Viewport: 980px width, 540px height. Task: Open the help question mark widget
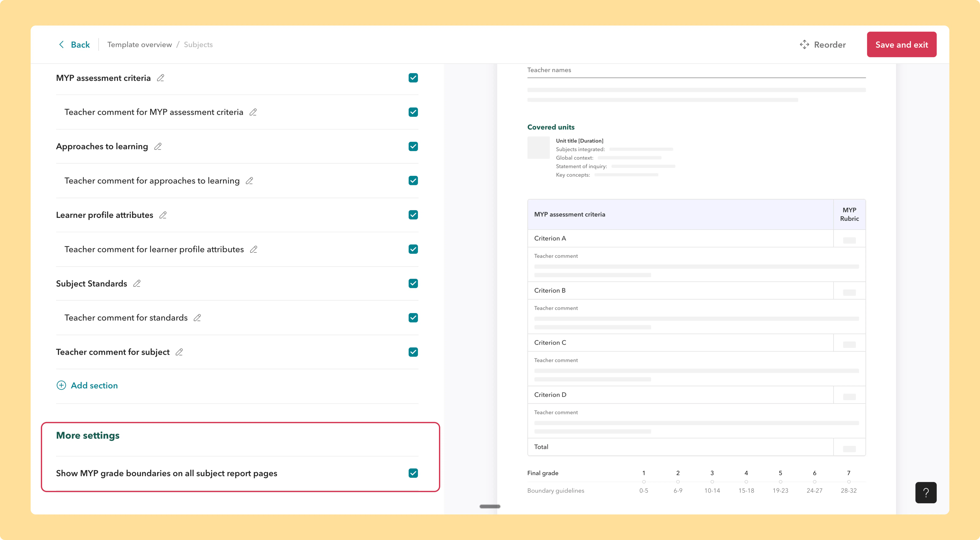click(x=926, y=492)
